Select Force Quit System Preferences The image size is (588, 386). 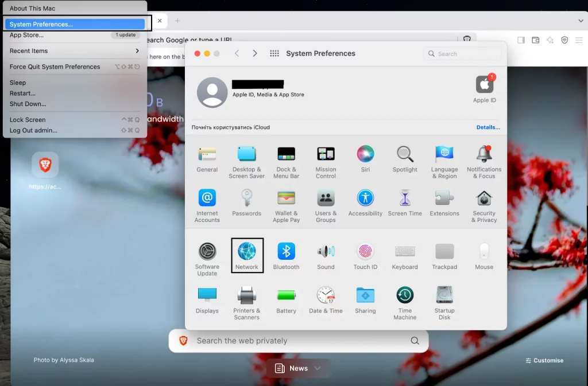(75, 67)
